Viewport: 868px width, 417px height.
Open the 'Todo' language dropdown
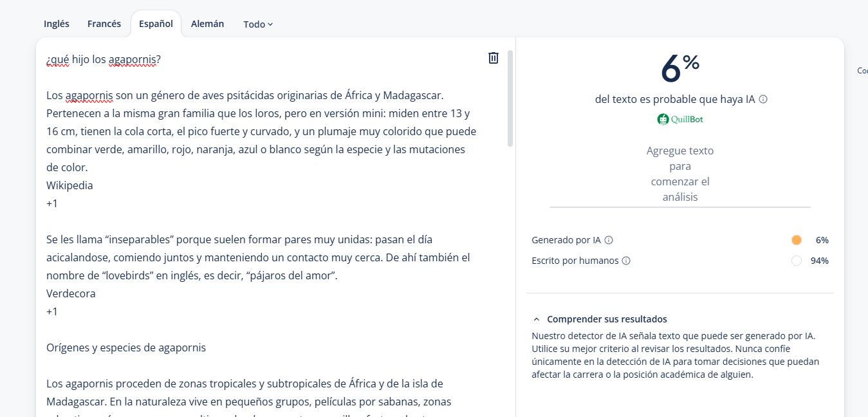point(258,24)
